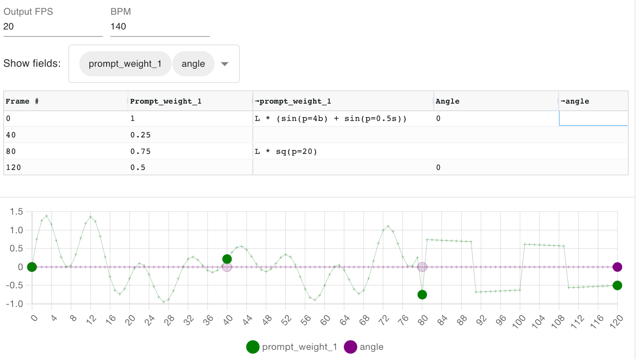Select prompt weight cell 0.75
644x359 pixels.
coord(190,151)
